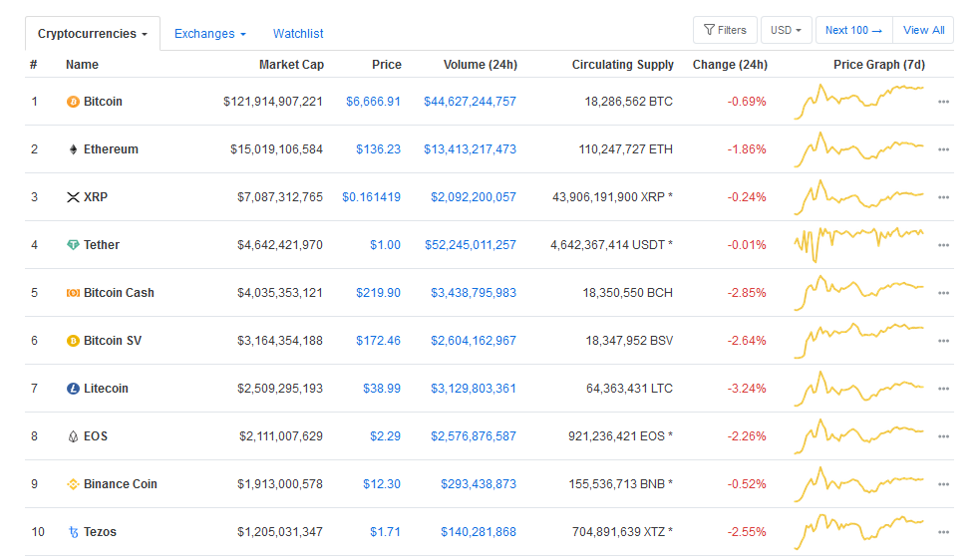Viewport: 980px width, 559px height.
Task: Open the three-dot menu for Bitcoin SV row
Action: coord(943,341)
